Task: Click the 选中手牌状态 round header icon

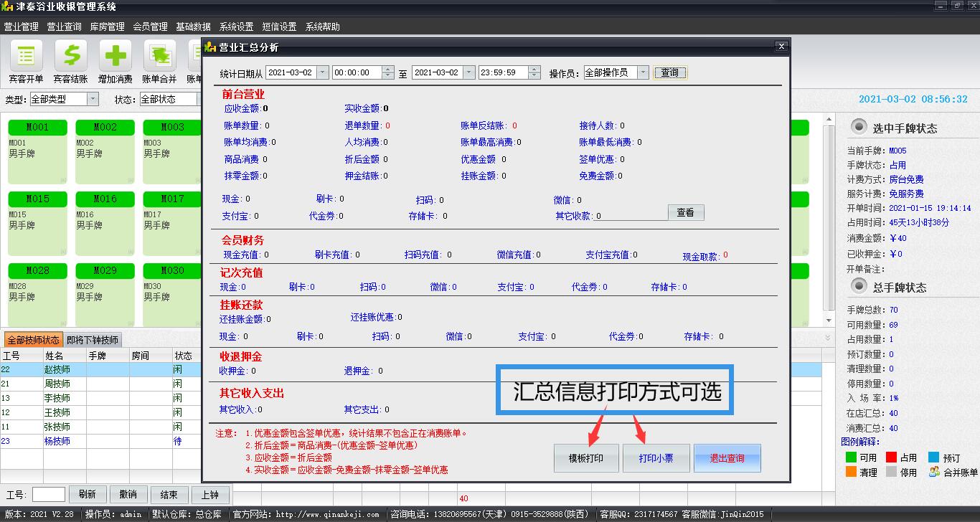Action: 858,127
